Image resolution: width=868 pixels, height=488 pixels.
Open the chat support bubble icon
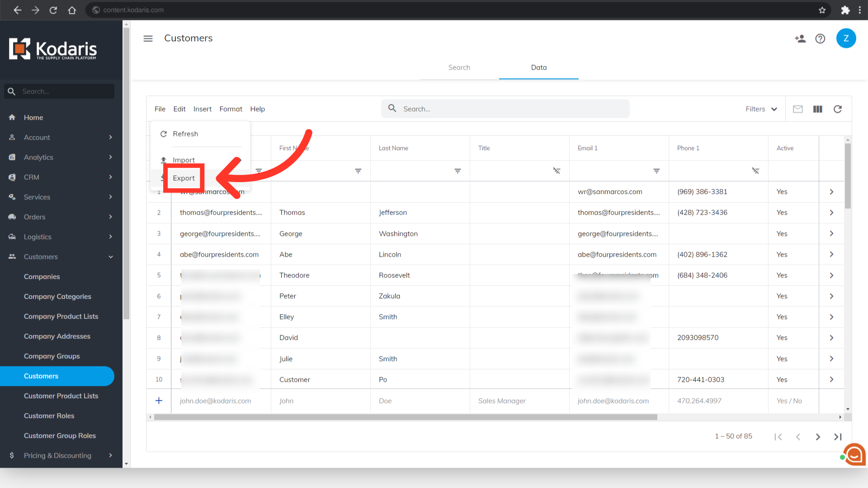click(x=854, y=454)
